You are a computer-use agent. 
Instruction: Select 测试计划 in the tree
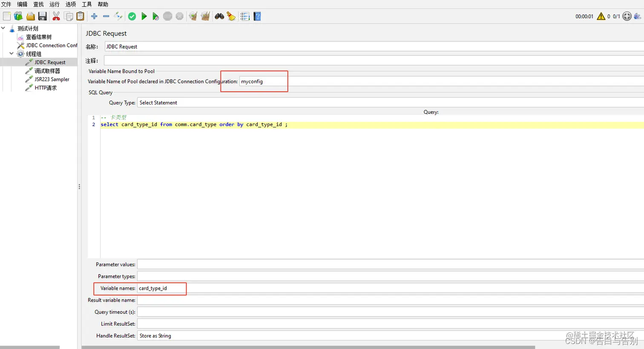[28, 29]
